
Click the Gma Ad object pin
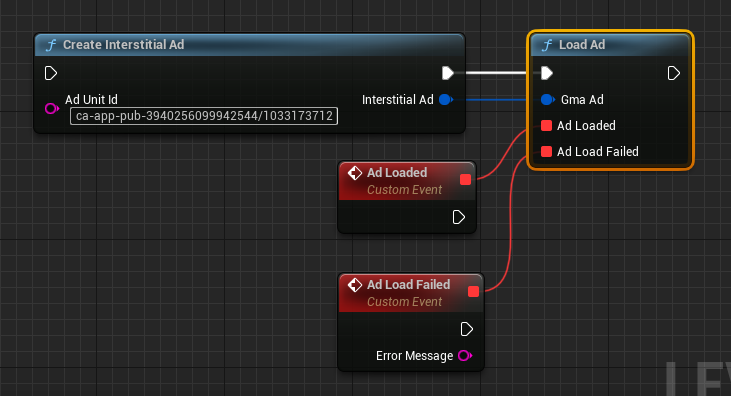[547, 99]
